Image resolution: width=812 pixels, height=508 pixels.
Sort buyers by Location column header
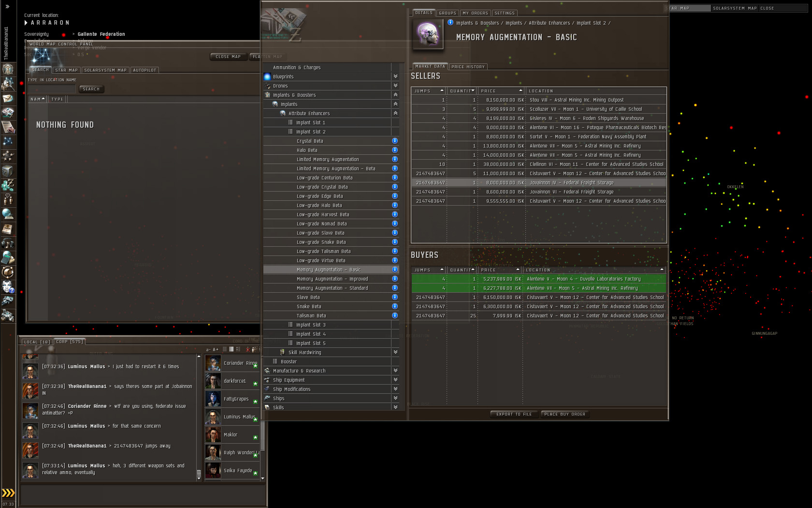click(x=594, y=270)
